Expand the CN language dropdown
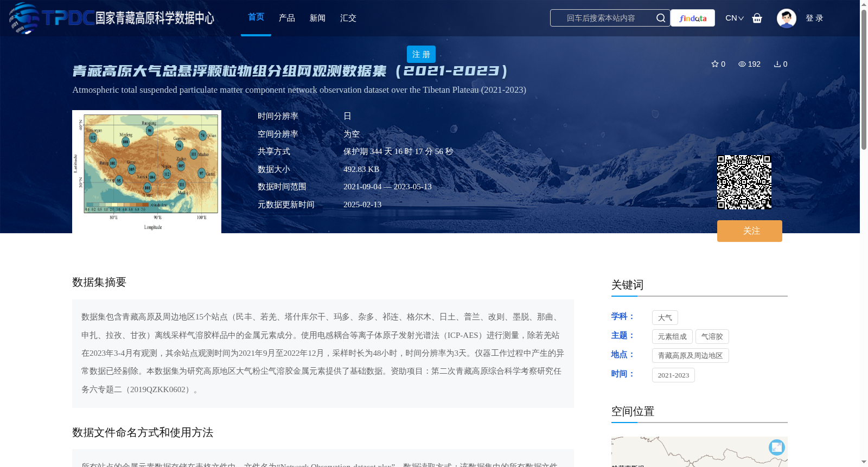The image size is (868, 467). point(735,18)
